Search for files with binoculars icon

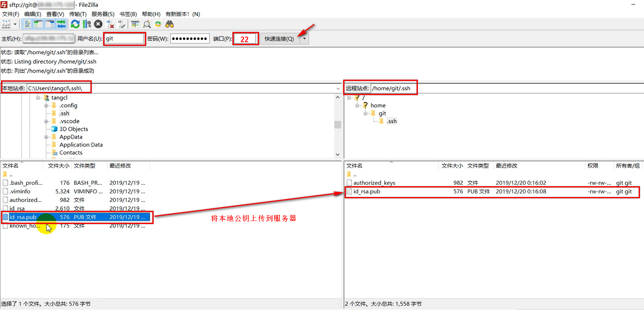pos(170,24)
